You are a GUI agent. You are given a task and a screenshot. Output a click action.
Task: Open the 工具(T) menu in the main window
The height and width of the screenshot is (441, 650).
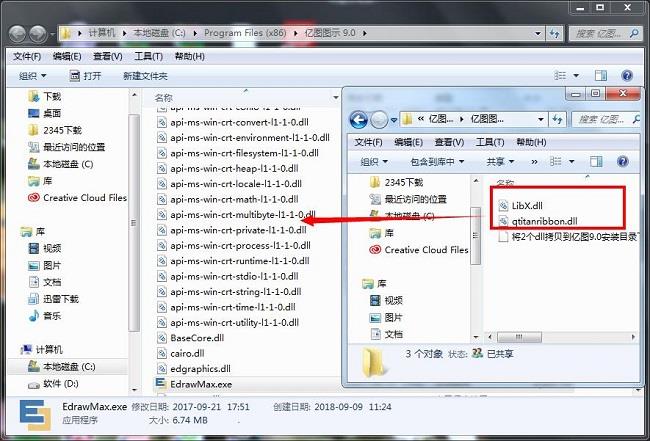coord(148,56)
